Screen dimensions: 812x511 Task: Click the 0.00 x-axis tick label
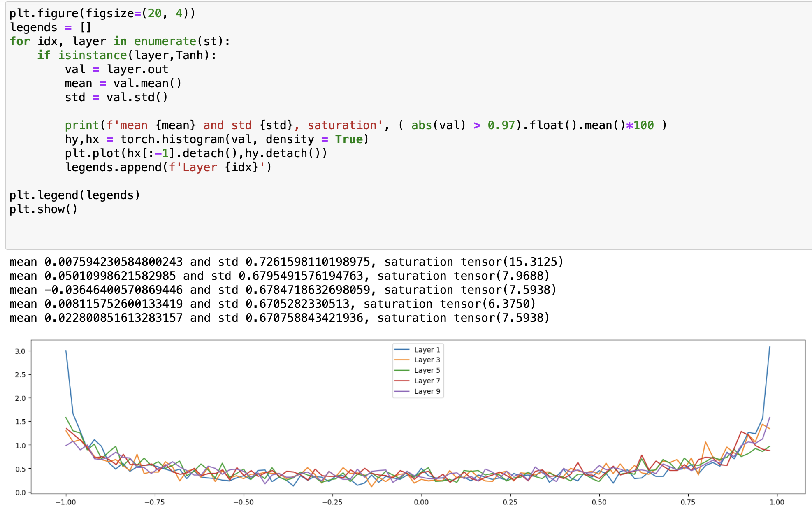[x=421, y=502]
